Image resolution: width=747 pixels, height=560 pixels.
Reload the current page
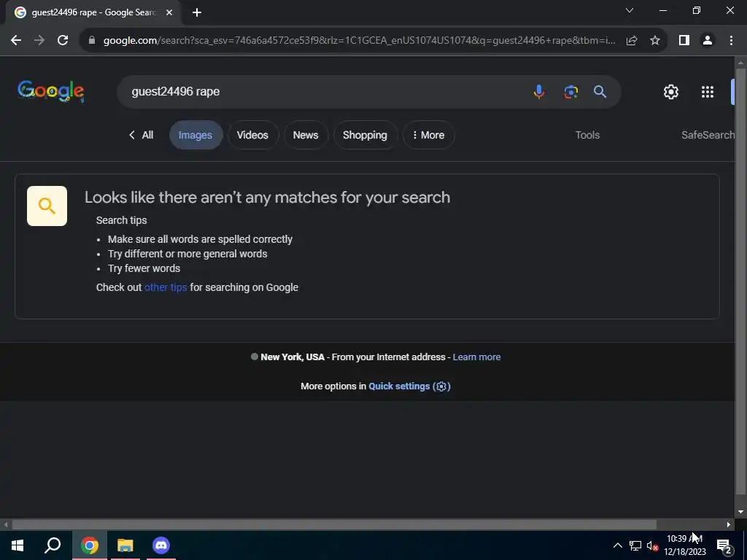(x=63, y=41)
